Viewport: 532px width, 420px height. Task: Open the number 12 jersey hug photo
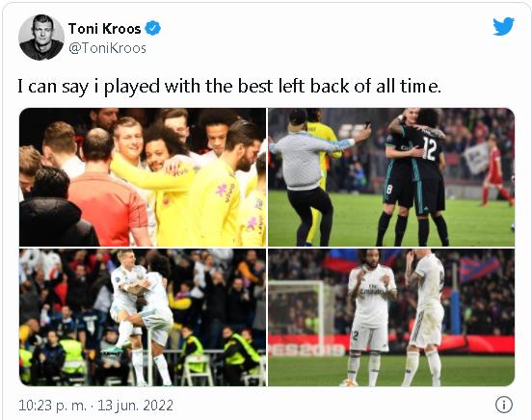[x=391, y=177]
